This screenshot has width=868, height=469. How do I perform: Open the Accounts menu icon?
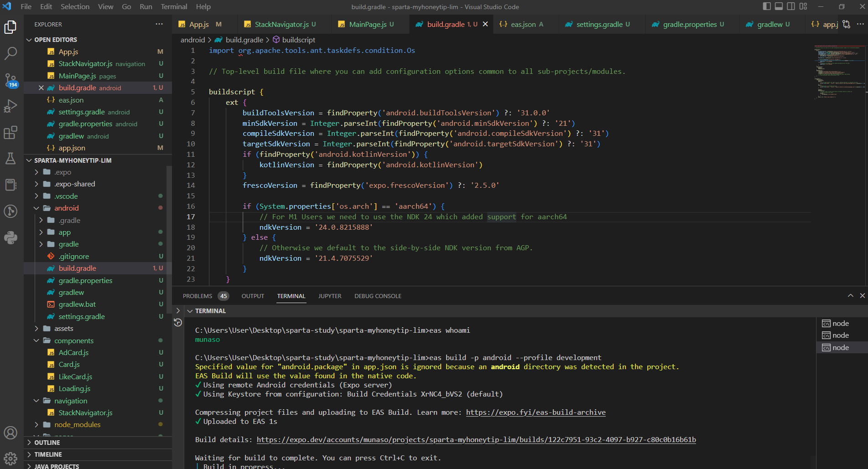pyautogui.click(x=10, y=433)
